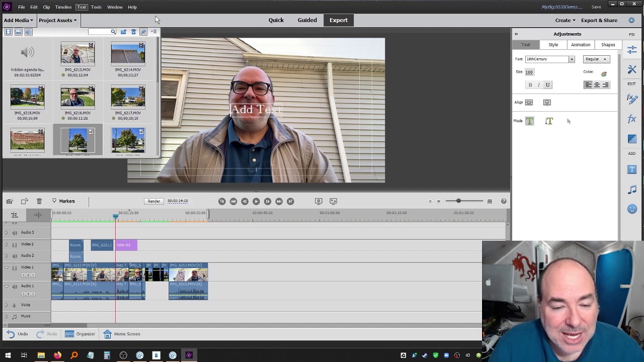Open the Regular font style dropdown
This screenshot has height=362, width=644.
point(597,59)
